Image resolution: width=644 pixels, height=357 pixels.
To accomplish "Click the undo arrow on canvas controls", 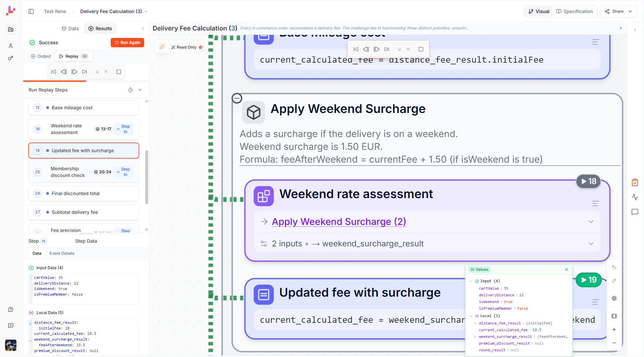I will click(614, 267).
